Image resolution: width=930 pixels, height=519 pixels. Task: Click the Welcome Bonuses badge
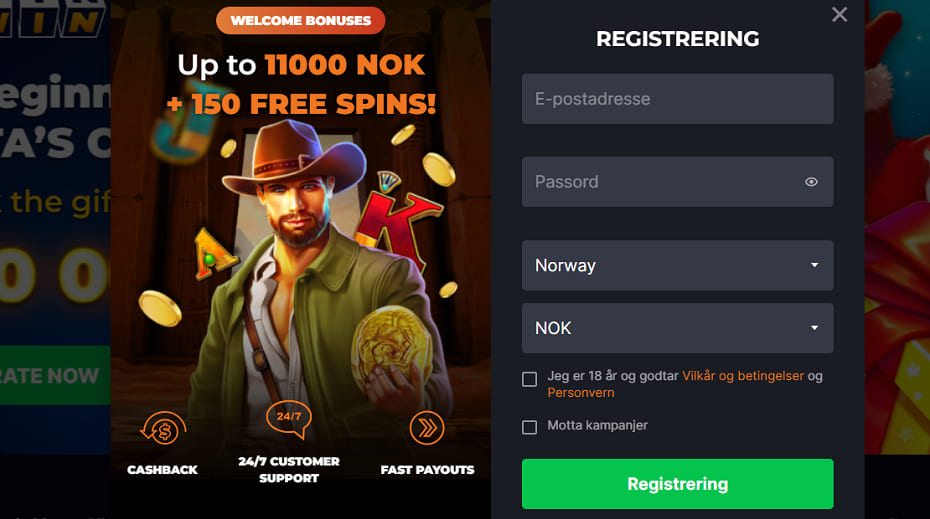[x=301, y=21]
